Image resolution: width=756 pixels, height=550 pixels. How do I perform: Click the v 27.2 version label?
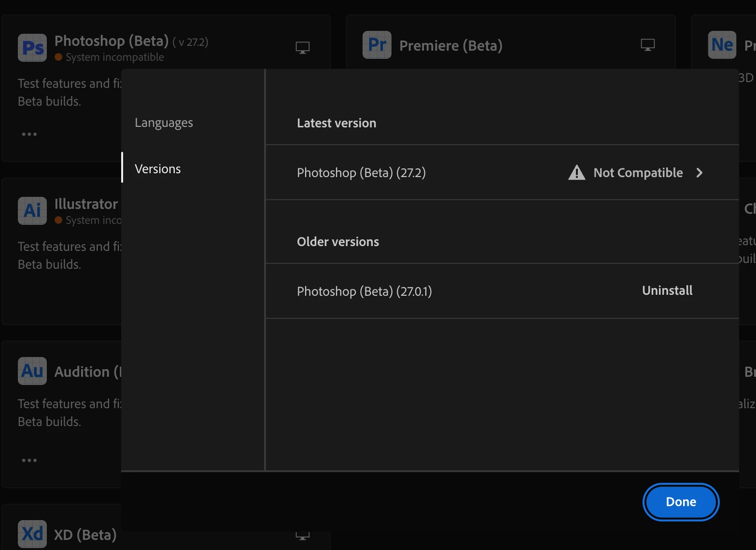[190, 42]
